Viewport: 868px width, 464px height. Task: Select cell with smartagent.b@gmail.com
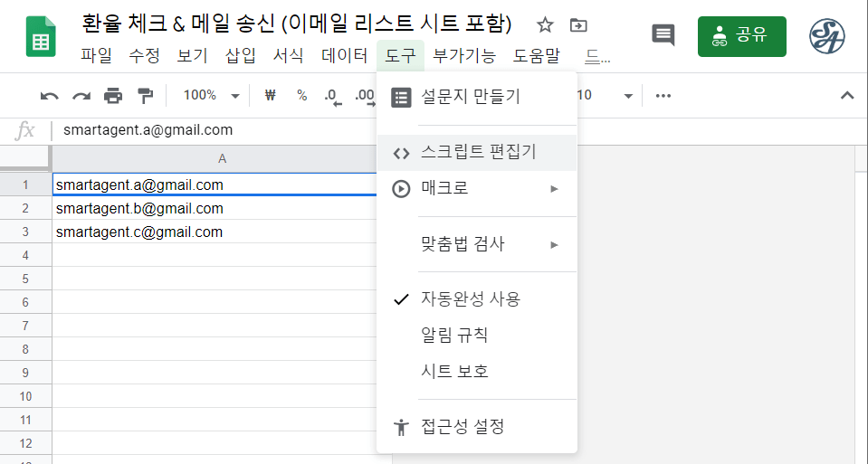[x=215, y=208]
